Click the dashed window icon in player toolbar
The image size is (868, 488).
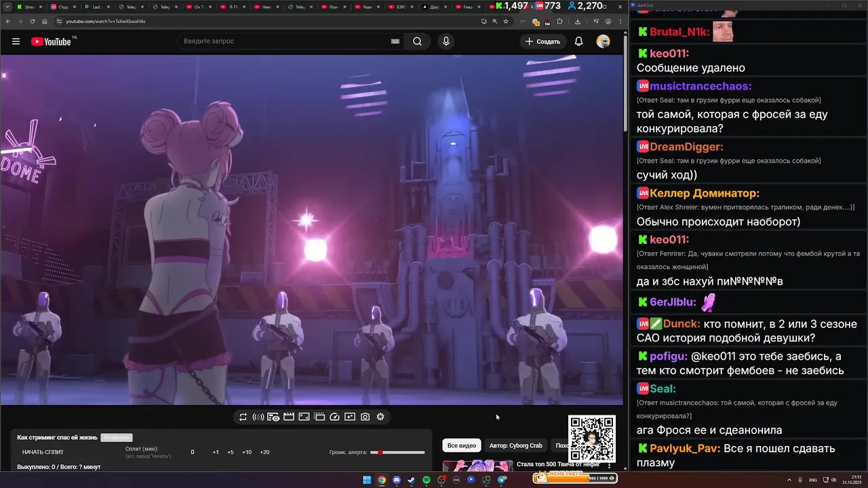click(319, 417)
